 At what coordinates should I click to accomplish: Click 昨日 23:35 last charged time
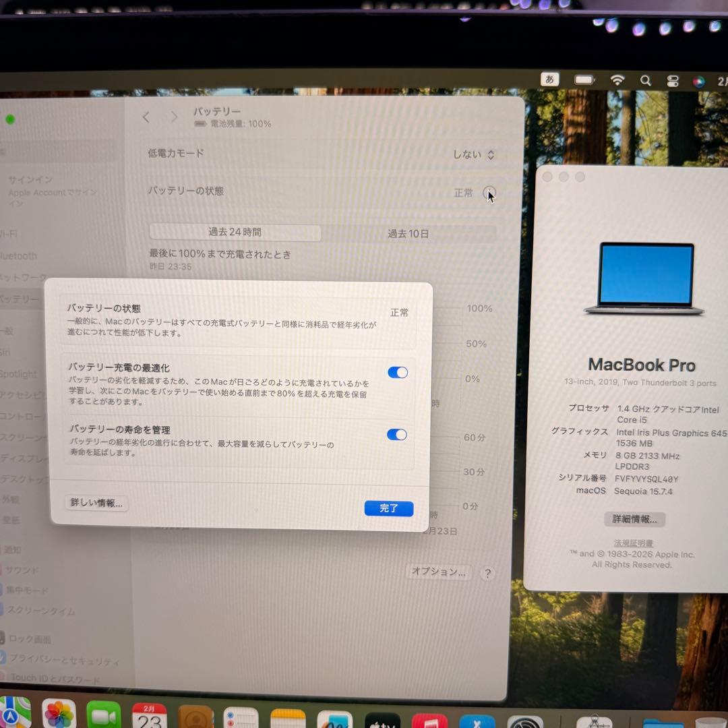(x=171, y=266)
